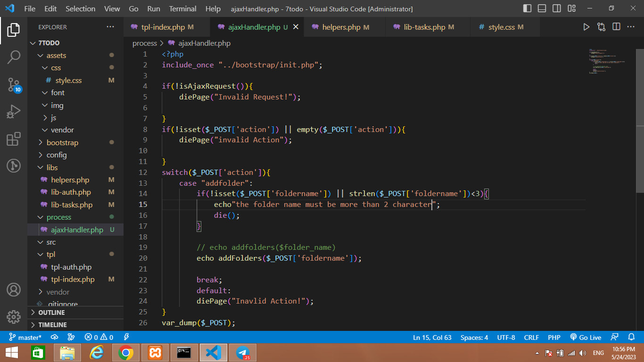644x362 pixels.
Task: Open the Accounts menu icon
Action: click(x=14, y=289)
